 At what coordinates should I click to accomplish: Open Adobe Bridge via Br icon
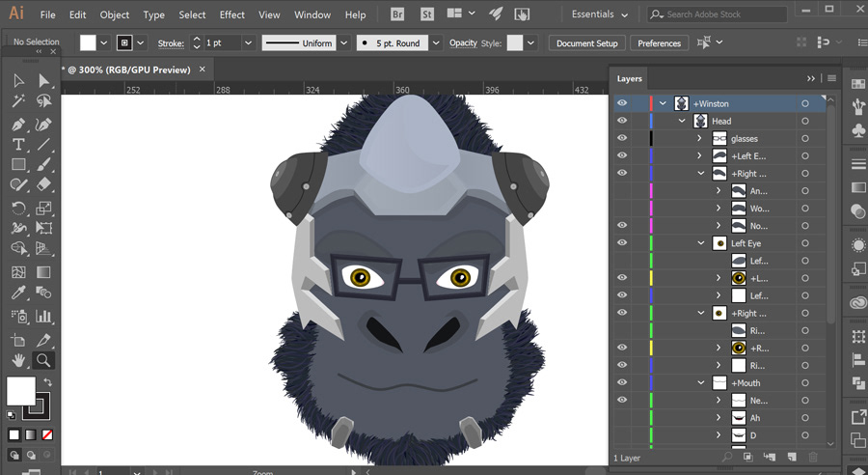[x=397, y=14]
